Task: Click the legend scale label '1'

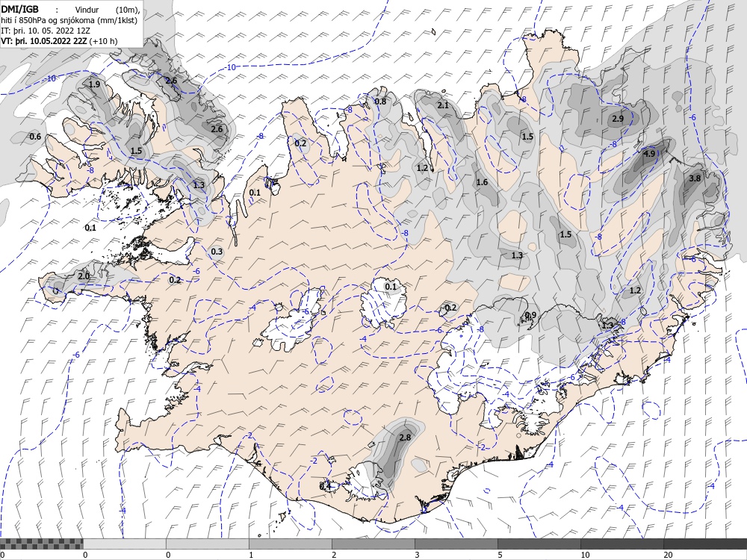Action: 250,555
